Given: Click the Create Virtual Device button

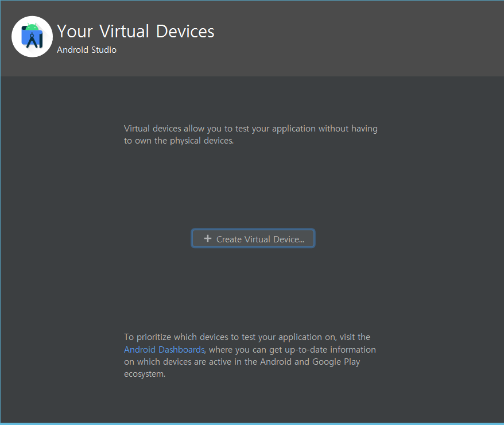Looking at the screenshot, I should coord(253,238).
